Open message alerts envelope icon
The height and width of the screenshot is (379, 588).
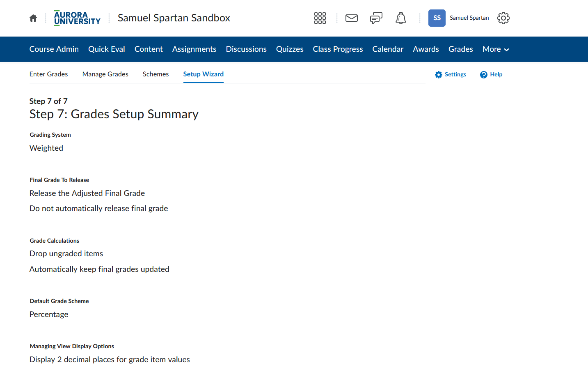(352, 18)
